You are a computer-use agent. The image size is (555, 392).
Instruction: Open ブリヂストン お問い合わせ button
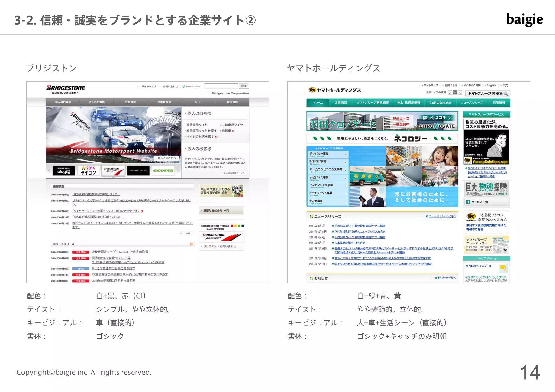221,246
